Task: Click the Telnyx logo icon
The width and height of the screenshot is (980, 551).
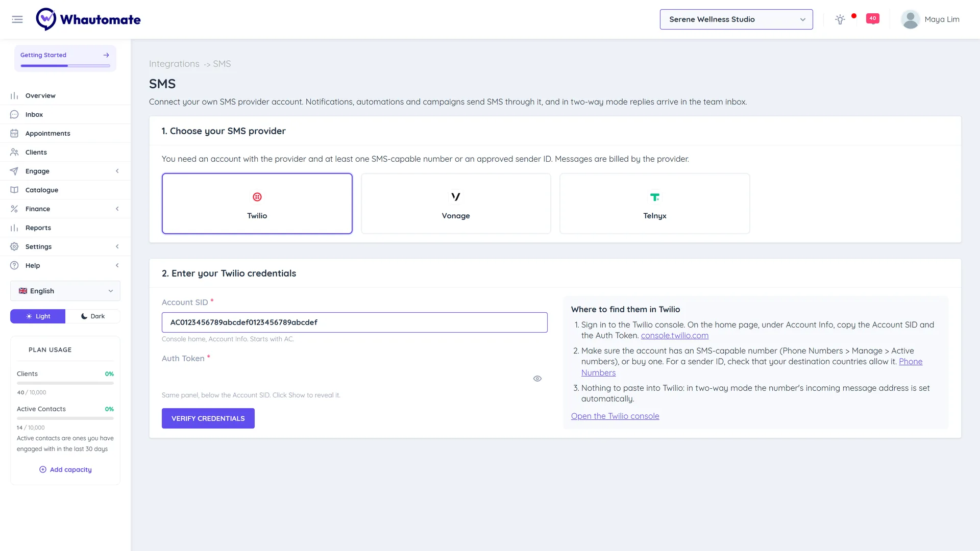Action: coord(655,197)
